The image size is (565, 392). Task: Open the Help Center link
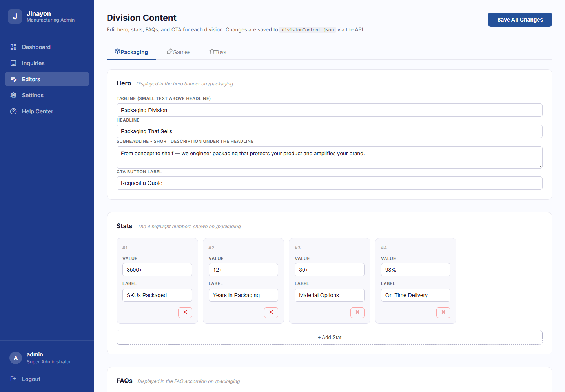point(47,111)
